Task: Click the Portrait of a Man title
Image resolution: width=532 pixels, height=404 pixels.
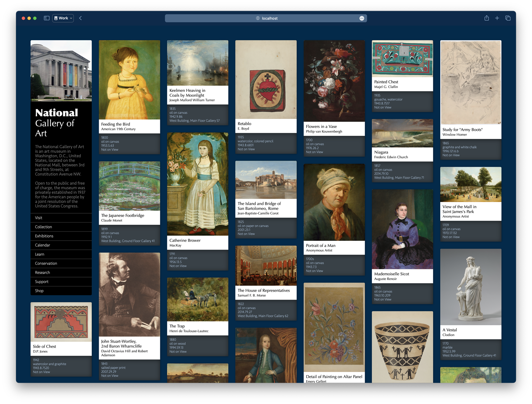Action: (321, 246)
